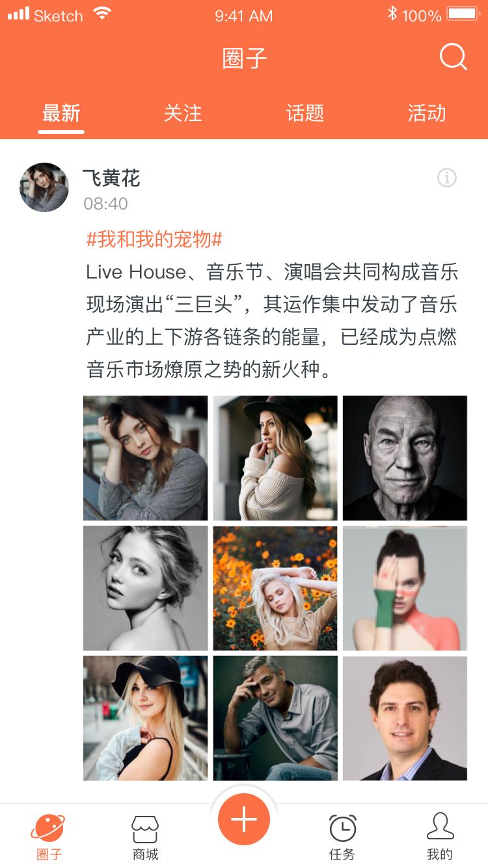Open the man in suit photo
Image resolution: width=488 pixels, height=868 pixels.
405,718
